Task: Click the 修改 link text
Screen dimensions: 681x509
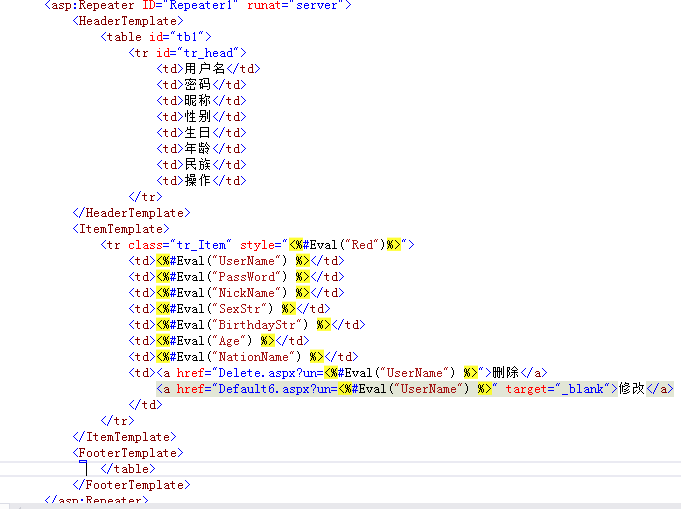Action: coord(632,389)
